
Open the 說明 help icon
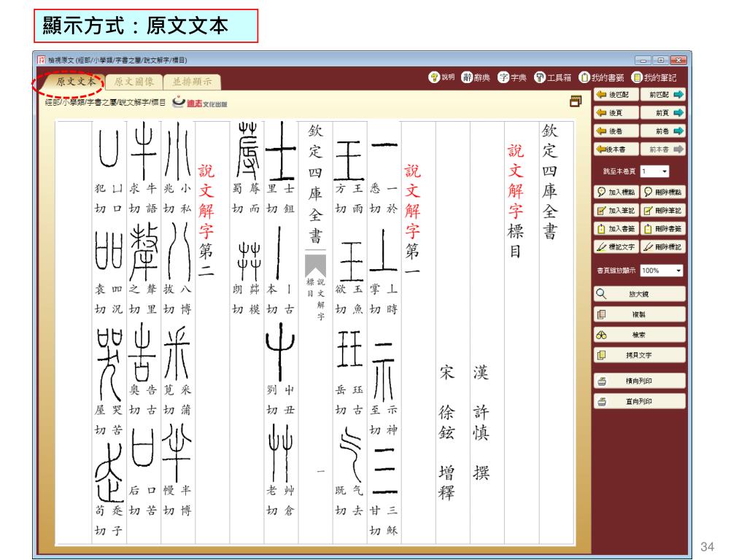(x=441, y=77)
